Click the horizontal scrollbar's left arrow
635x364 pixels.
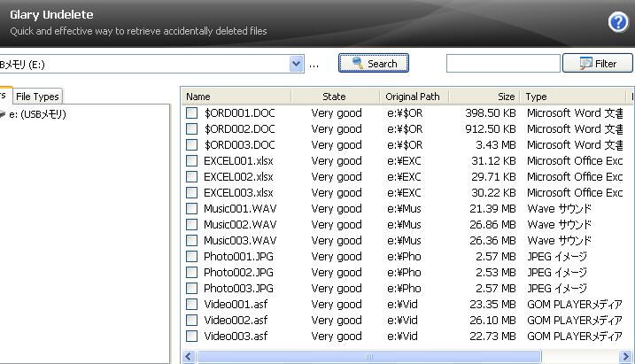tap(188, 356)
